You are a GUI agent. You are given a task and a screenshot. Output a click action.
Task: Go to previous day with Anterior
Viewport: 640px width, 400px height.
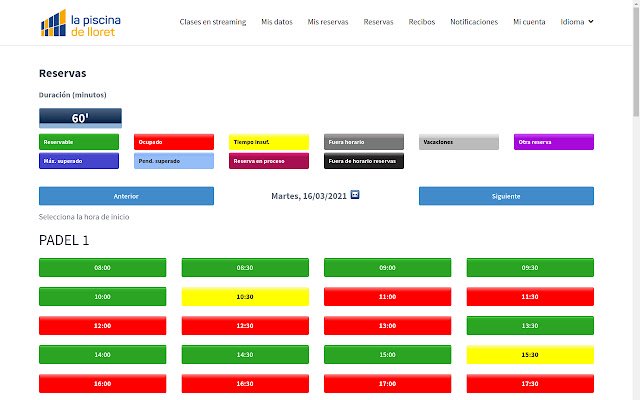click(x=126, y=196)
